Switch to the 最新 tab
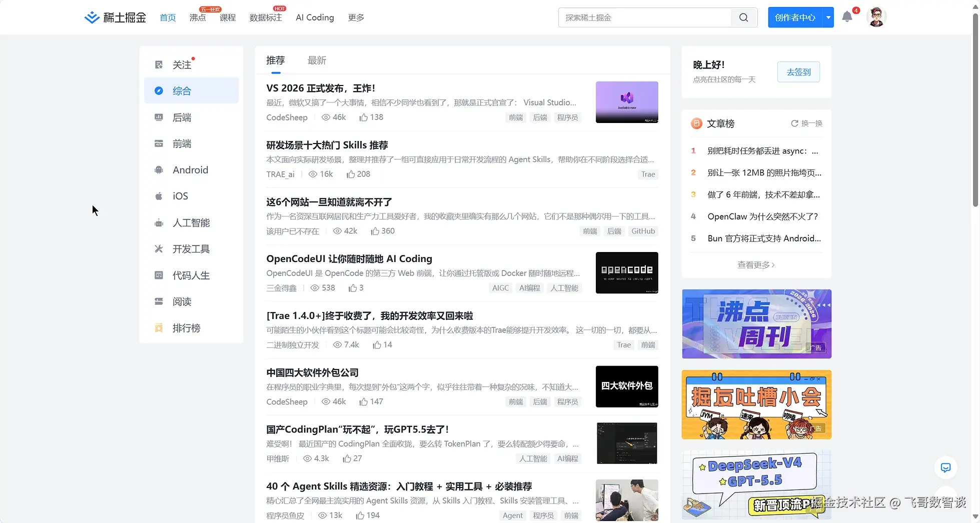Image resolution: width=980 pixels, height=523 pixels. pos(317,60)
